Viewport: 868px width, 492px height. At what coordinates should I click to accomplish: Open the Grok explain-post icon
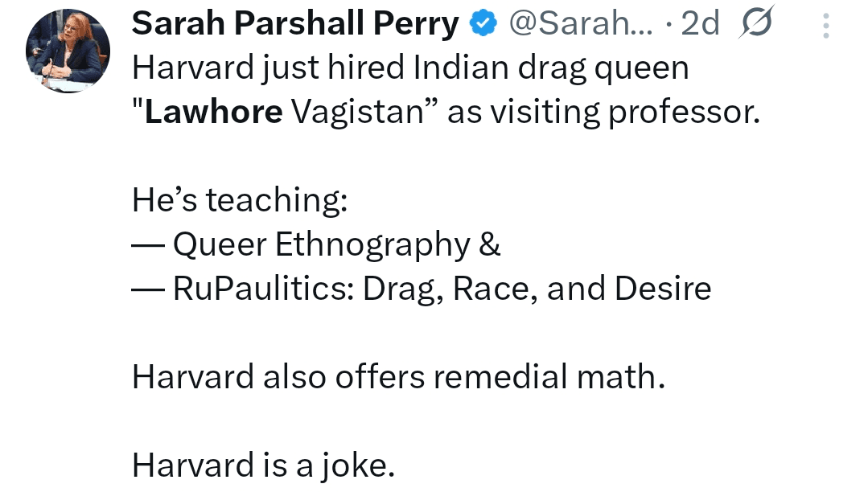[756, 25]
